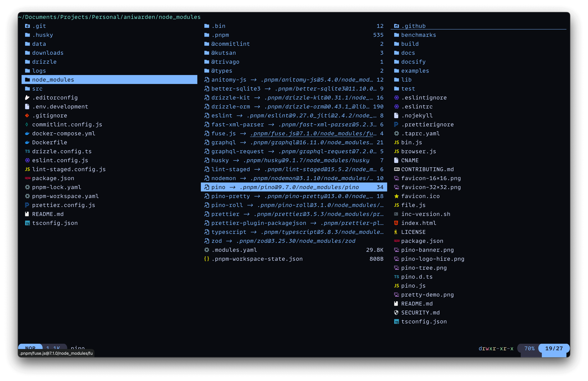Select the pino-pretty symlink entry
This screenshot has width=588, height=381.
coord(294,196)
